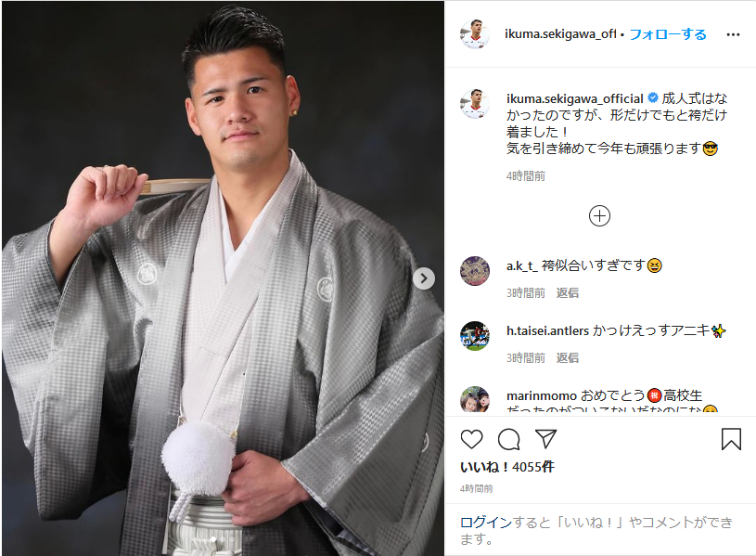
Task: View the いいね 4055件 likes count
Action: click(507, 467)
